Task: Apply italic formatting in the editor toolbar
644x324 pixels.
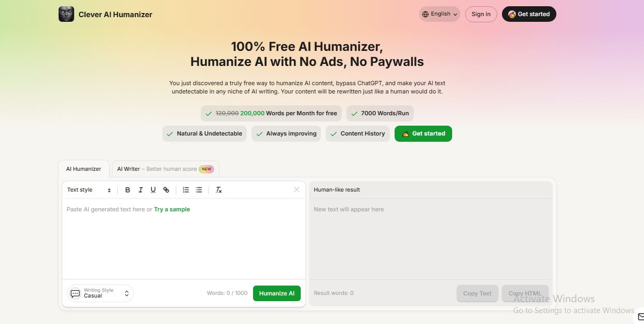Action: tap(141, 190)
